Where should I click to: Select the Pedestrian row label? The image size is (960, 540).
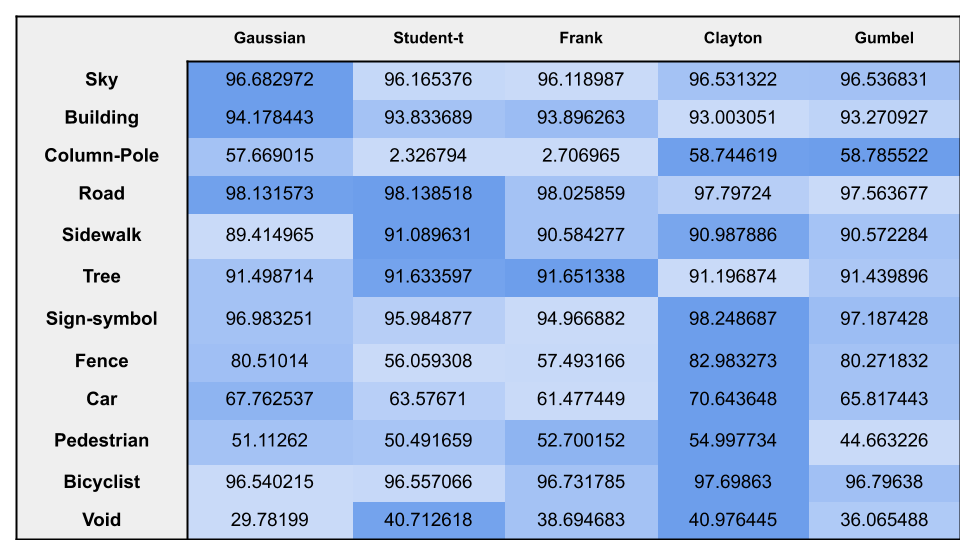tap(102, 440)
